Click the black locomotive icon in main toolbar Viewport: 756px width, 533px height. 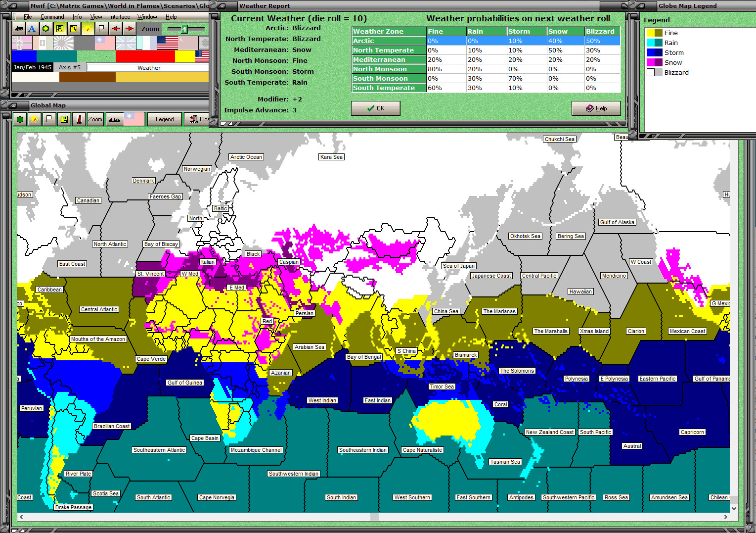(x=19, y=29)
